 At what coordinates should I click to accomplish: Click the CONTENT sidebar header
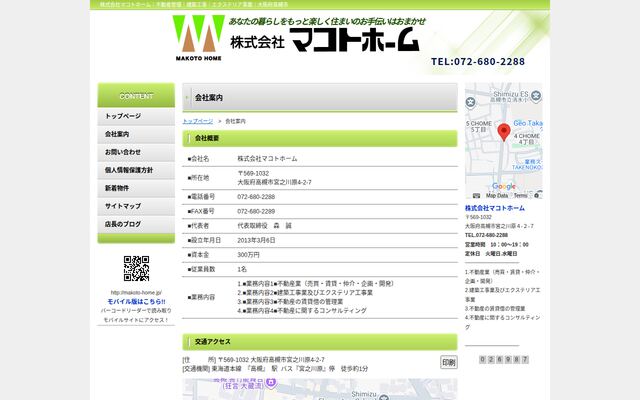(136, 96)
